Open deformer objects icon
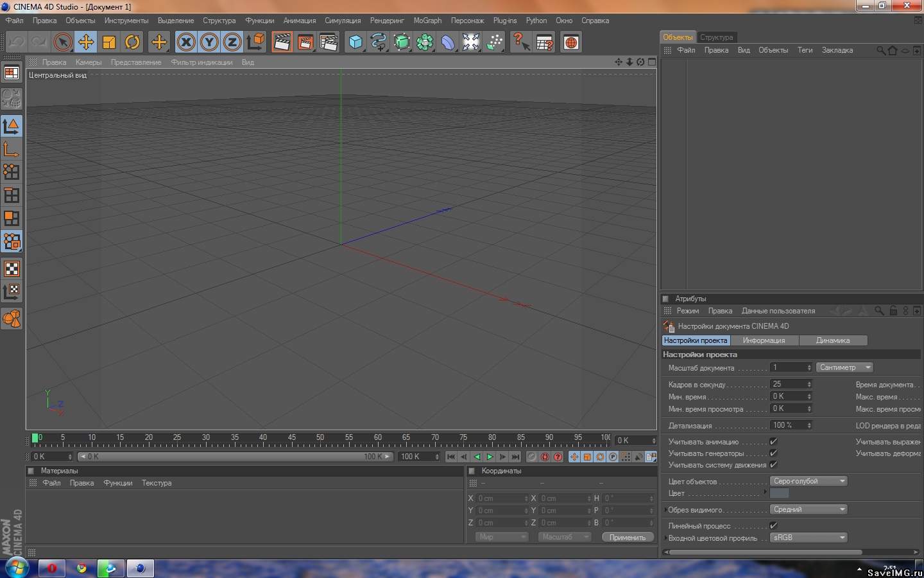Screen dimensions: 924x578 pos(447,42)
